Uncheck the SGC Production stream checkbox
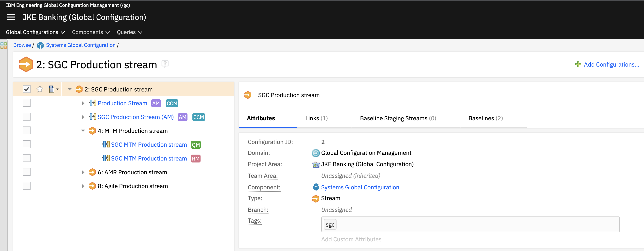The height and width of the screenshot is (251, 644). [x=27, y=89]
